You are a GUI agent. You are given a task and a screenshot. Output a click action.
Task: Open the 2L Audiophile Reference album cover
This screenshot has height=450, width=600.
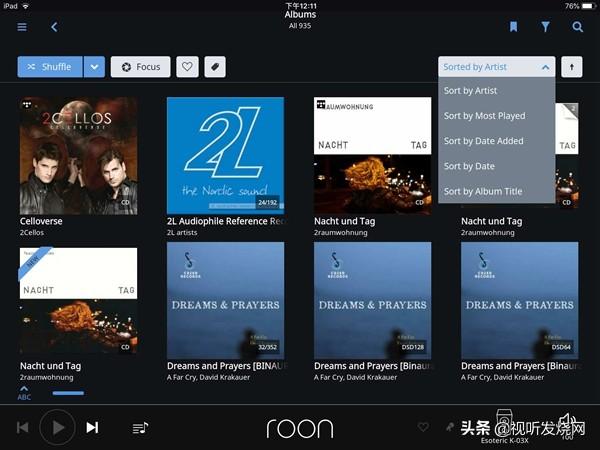[225, 156]
